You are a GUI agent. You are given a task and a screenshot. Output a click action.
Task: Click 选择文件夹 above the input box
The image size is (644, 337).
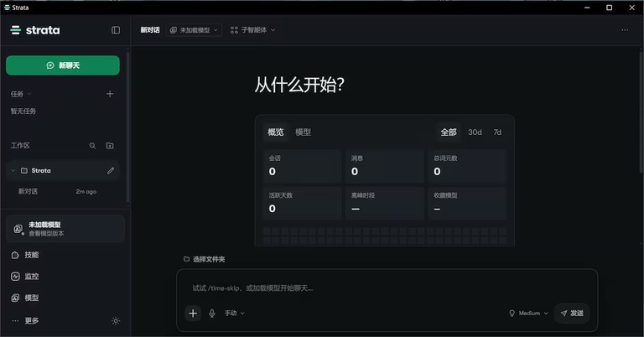[x=204, y=259]
